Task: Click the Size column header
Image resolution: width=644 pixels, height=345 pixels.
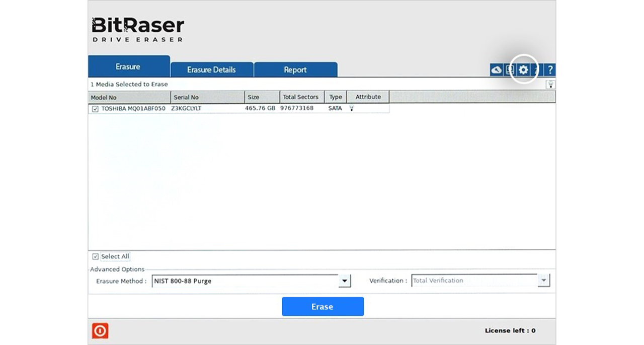Action: point(262,97)
